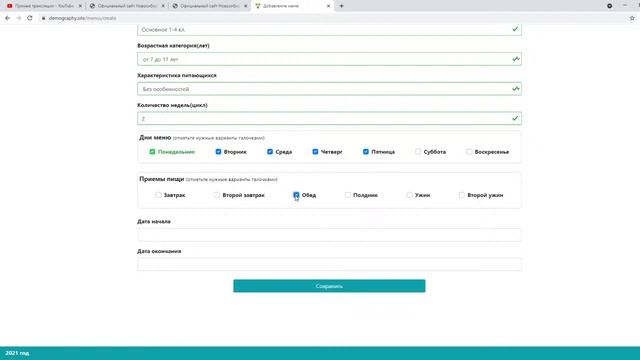640x360 pixels.
Task: Open a new browser tab
Action: pos(342,6)
